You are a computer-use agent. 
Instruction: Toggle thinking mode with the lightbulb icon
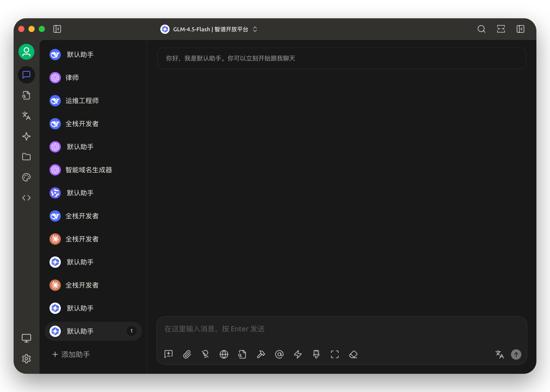(205, 354)
